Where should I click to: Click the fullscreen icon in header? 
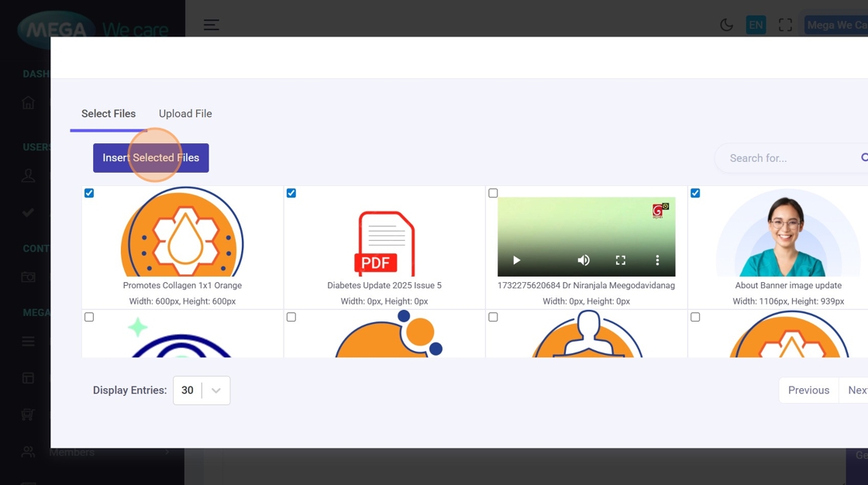(x=785, y=25)
